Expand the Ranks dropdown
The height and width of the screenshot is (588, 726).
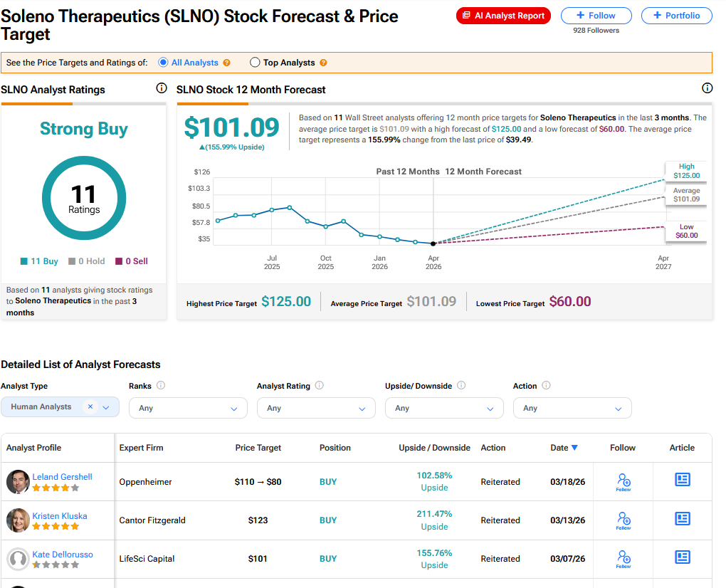188,408
